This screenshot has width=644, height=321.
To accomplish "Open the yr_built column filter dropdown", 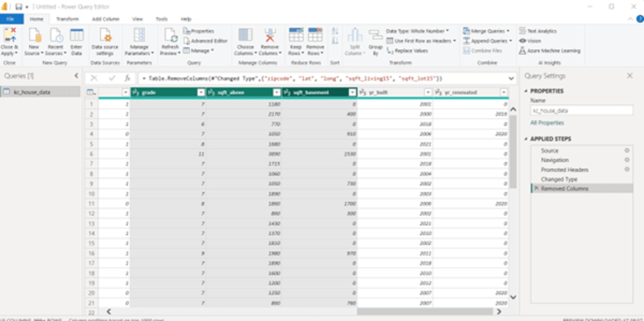I will coord(428,92).
